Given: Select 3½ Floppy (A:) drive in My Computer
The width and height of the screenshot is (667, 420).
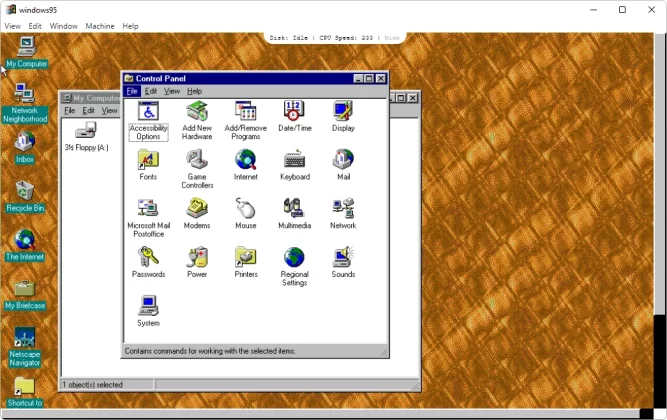Looking at the screenshot, I should [86, 131].
